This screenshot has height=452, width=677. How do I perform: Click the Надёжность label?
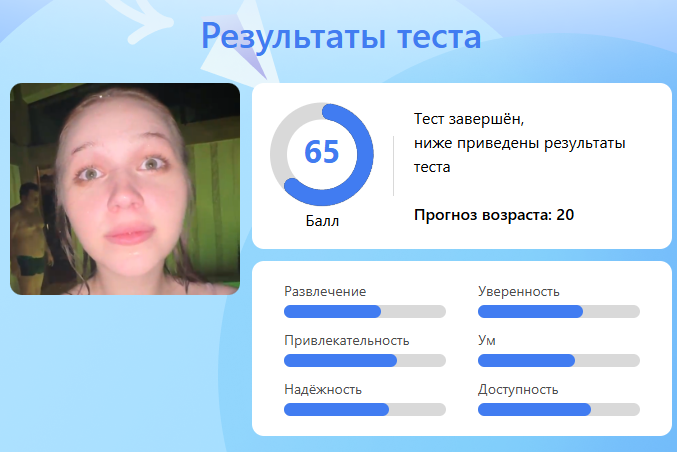(323, 389)
